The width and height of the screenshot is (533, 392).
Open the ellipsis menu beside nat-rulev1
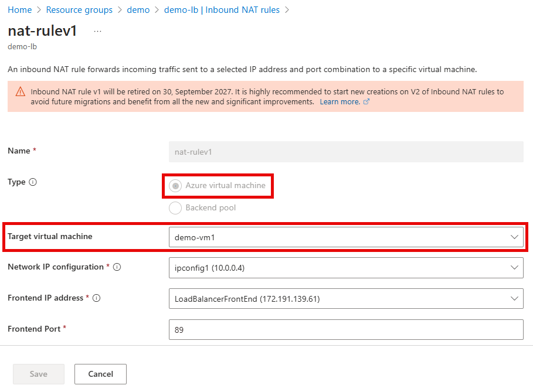[x=97, y=31]
